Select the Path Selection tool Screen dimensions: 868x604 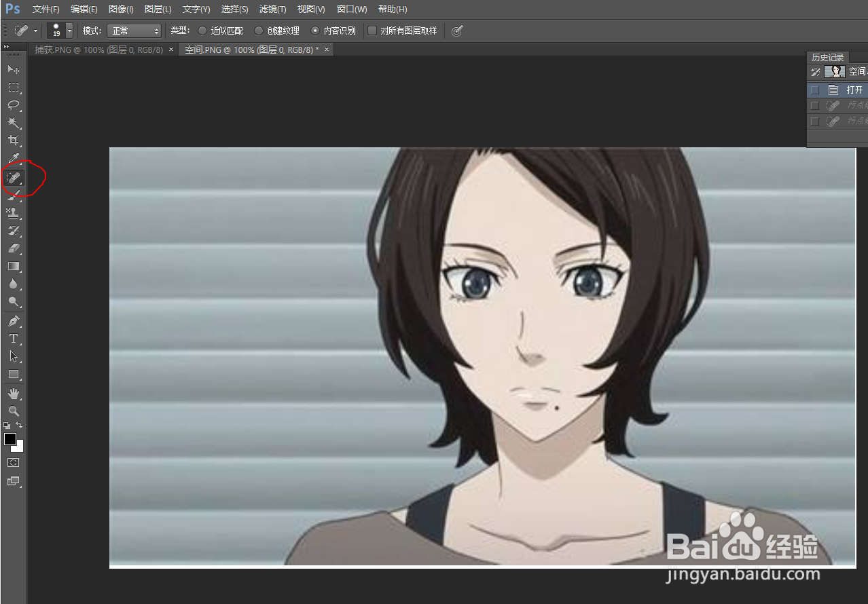tap(13, 356)
